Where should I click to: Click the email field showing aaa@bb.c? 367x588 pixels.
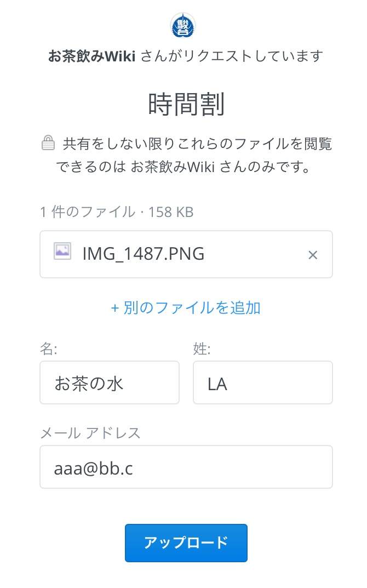(x=186, y=467)
